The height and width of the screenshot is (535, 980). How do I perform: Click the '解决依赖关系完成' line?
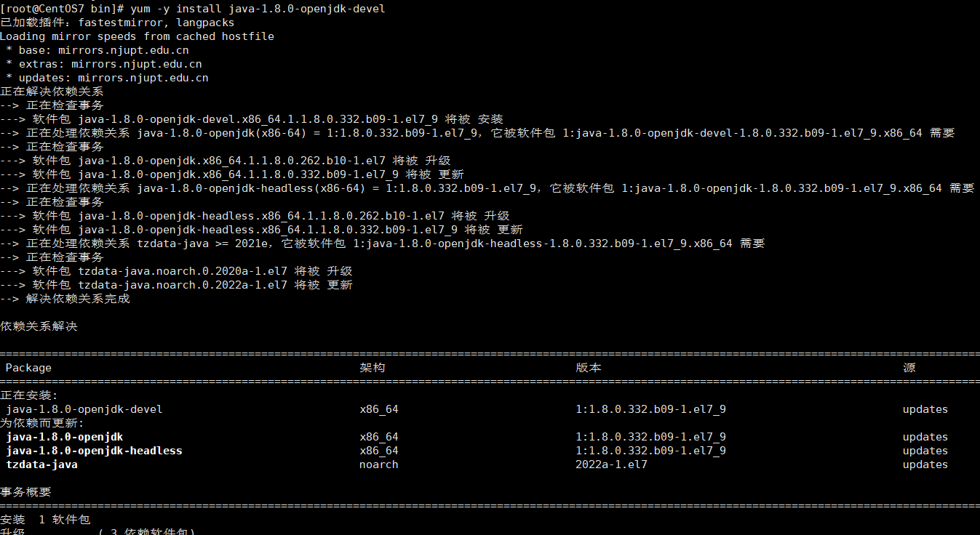[x=65, y=299]
